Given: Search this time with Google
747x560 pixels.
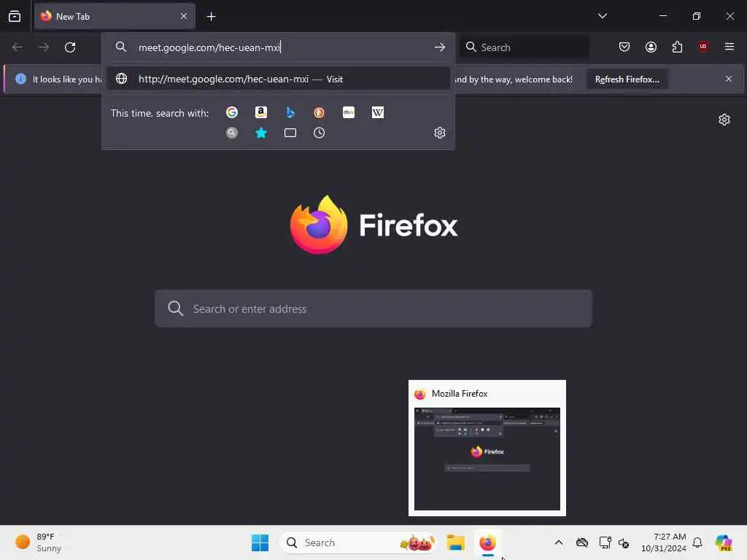Looking at the screenshot, I should 232,112.
